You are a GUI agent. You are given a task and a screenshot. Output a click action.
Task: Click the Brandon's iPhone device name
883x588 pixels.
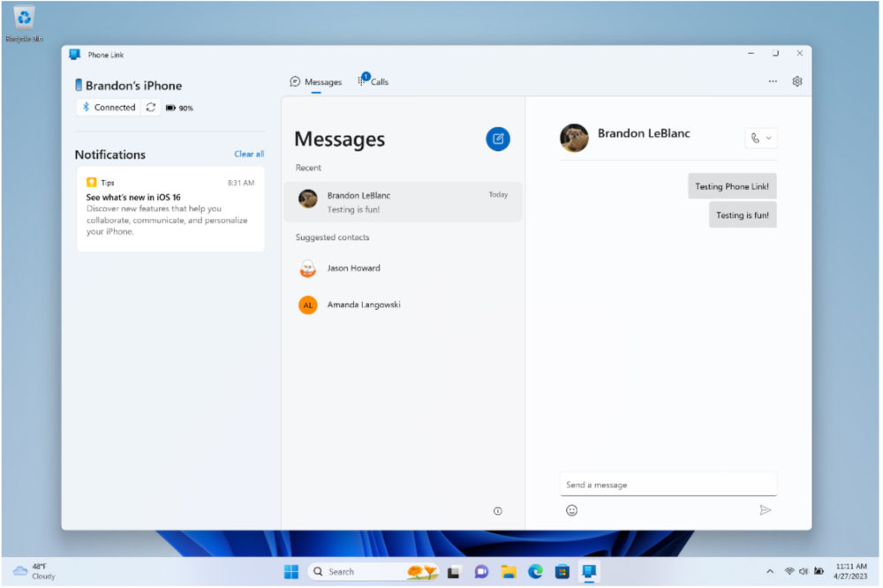(x=134, y=86)
